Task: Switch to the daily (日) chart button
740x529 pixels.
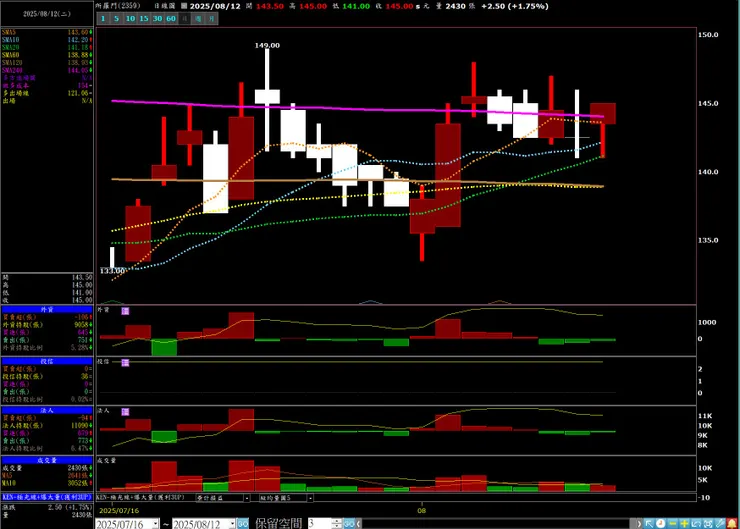Action: pyautogui.click(x=185, y=18)
